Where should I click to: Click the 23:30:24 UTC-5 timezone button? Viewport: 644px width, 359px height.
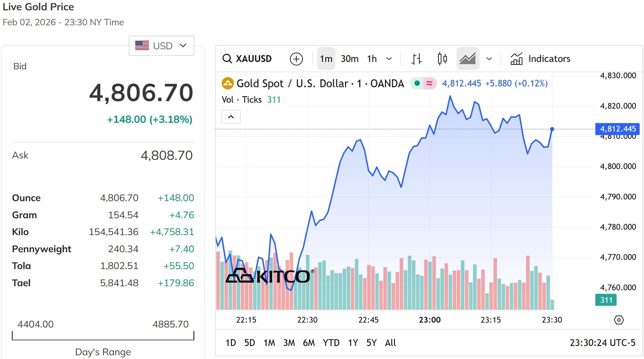tap(602, 343)
